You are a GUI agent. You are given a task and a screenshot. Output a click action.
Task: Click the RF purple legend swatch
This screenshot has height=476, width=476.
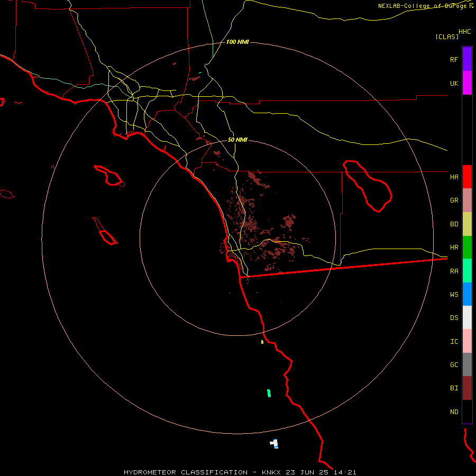(x=467, y=59)
